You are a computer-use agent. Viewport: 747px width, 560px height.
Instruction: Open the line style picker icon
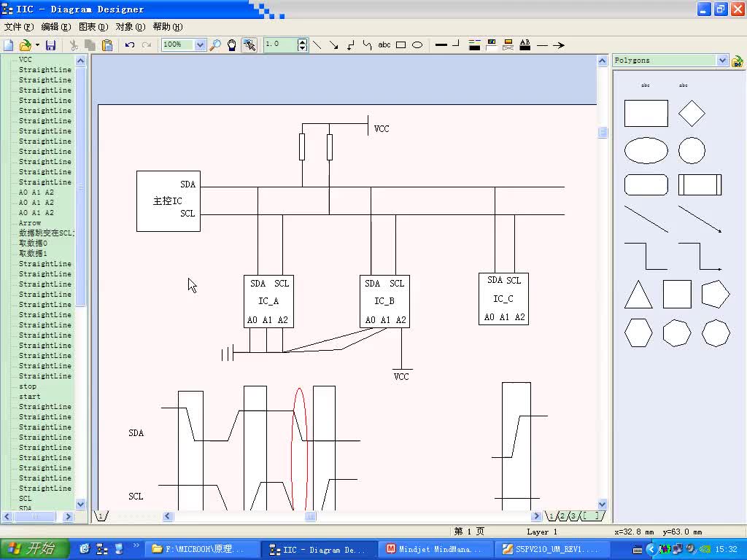click(474, 44)
